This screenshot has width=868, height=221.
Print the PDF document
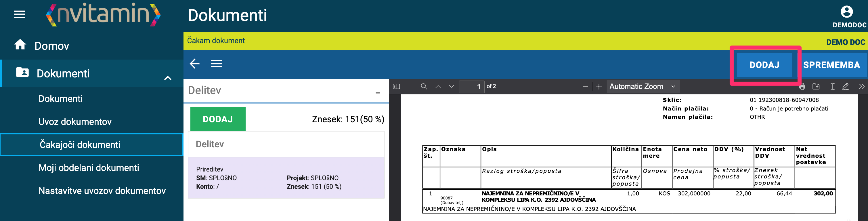click(x=802, y=87)
